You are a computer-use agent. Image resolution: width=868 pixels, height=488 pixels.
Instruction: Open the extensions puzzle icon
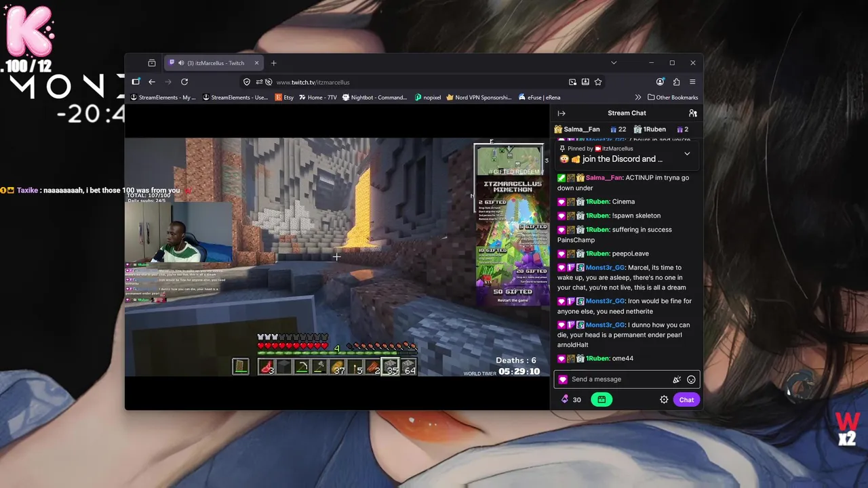coord(676,82)
